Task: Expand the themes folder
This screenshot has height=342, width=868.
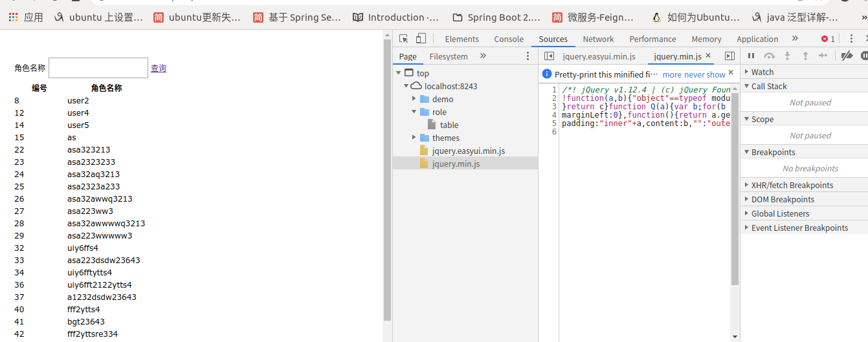Action: click(414, 138)
